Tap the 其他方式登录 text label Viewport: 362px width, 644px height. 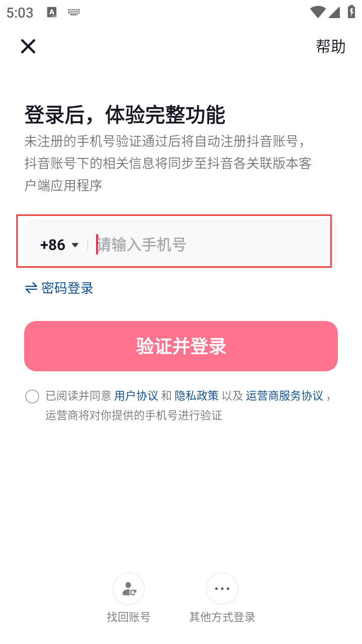pyautogui.click(x=222, y=617)
